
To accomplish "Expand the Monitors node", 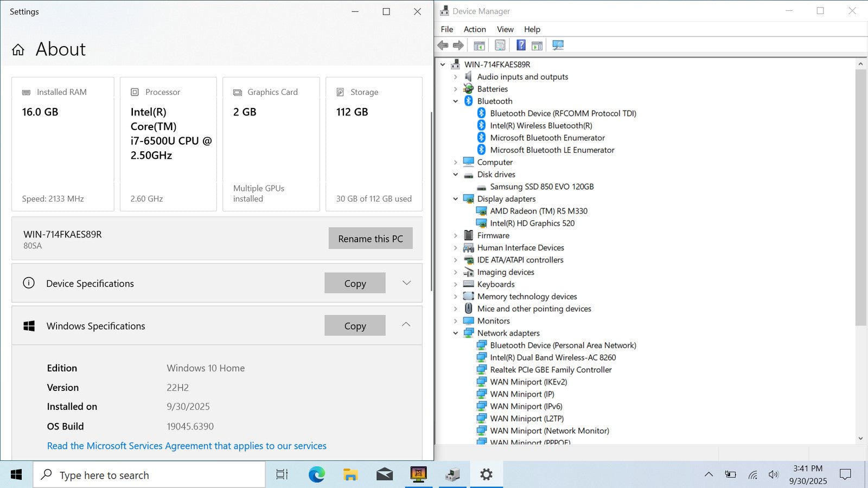I will (x=456, y=321).
